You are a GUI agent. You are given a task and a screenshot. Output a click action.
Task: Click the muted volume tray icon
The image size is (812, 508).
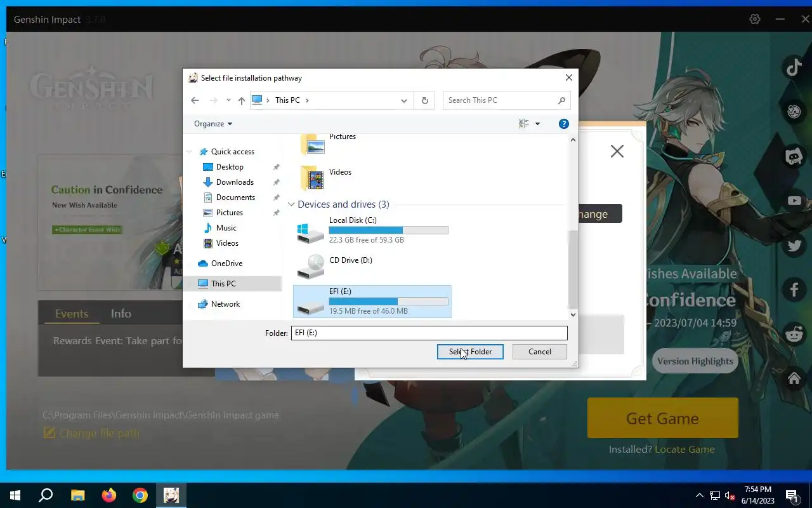click(730, 495)
